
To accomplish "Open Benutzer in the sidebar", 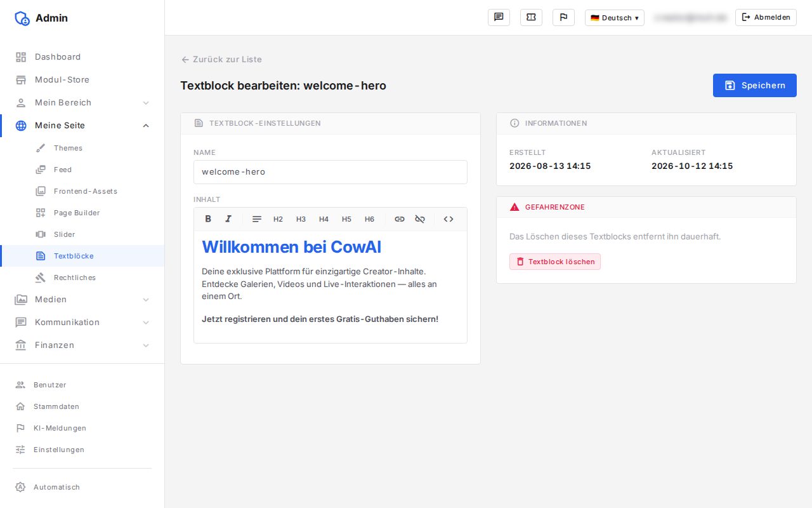I will tap(82, 385).
